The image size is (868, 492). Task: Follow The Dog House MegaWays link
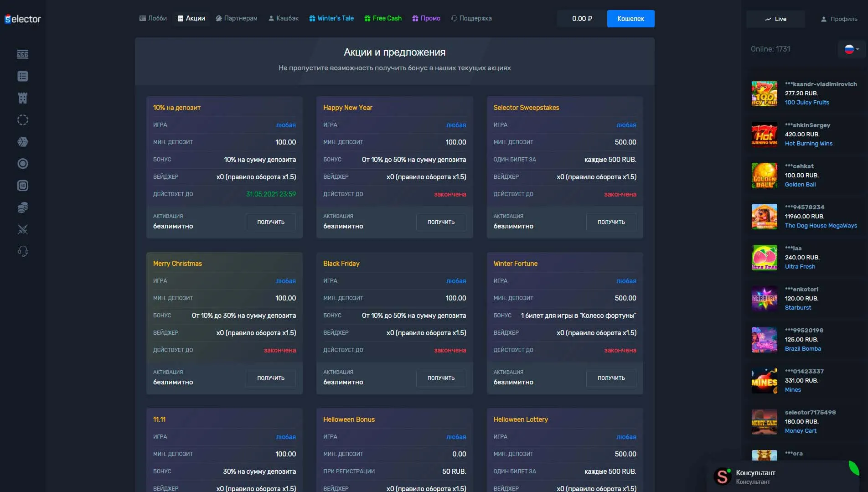pos(821,226)
